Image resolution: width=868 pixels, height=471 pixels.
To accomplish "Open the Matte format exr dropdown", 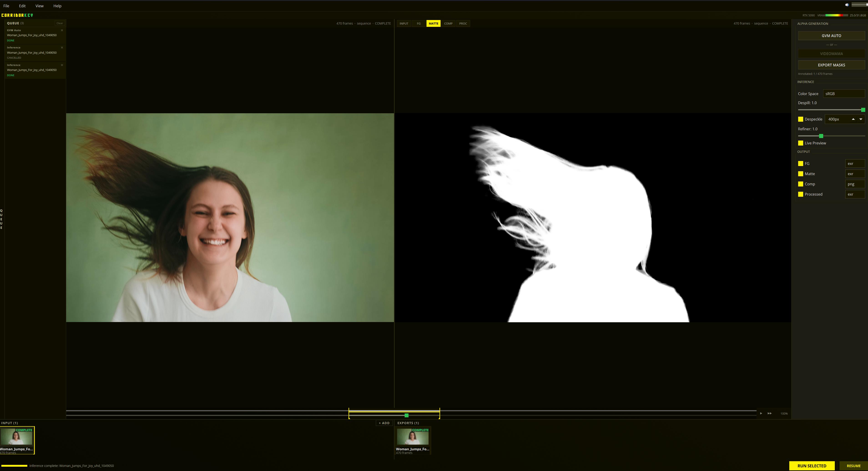I will (855, 174).
